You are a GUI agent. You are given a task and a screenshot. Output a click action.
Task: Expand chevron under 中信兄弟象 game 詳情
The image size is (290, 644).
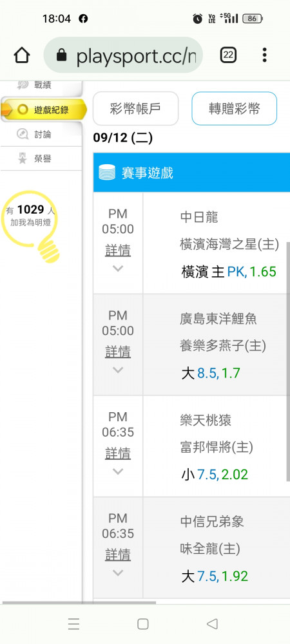[118, 573]
